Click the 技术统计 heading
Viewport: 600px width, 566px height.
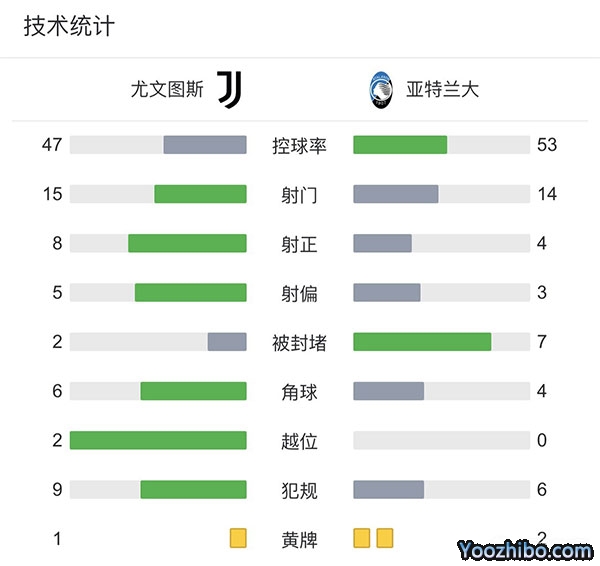pyautogui.click(x=69, y=27)
